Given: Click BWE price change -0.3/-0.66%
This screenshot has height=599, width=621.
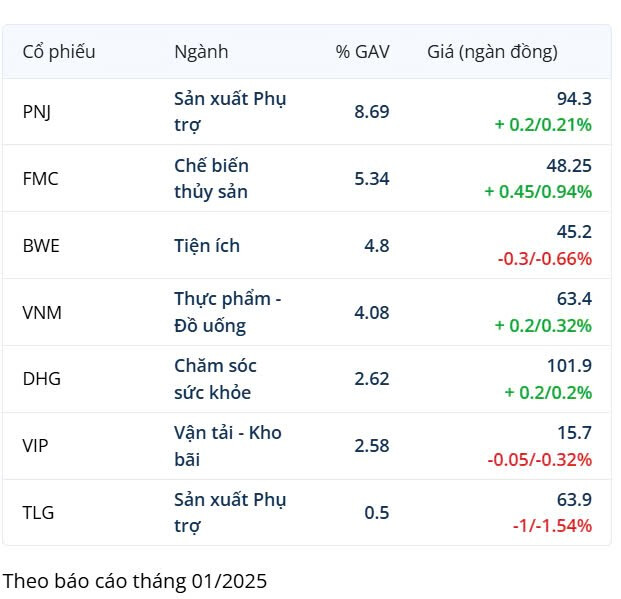Looking at the screenshot, I should click(x=544, y=258).
